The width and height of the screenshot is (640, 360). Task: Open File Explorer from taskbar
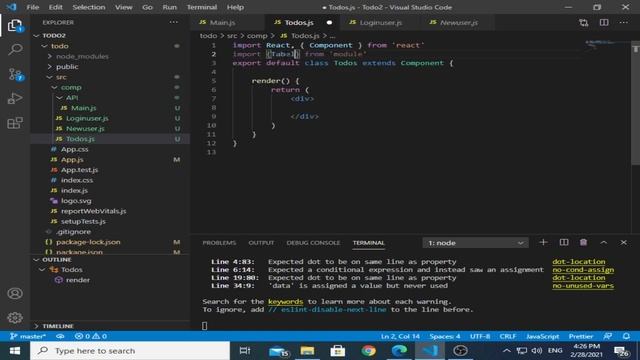[x=307, y=351]
